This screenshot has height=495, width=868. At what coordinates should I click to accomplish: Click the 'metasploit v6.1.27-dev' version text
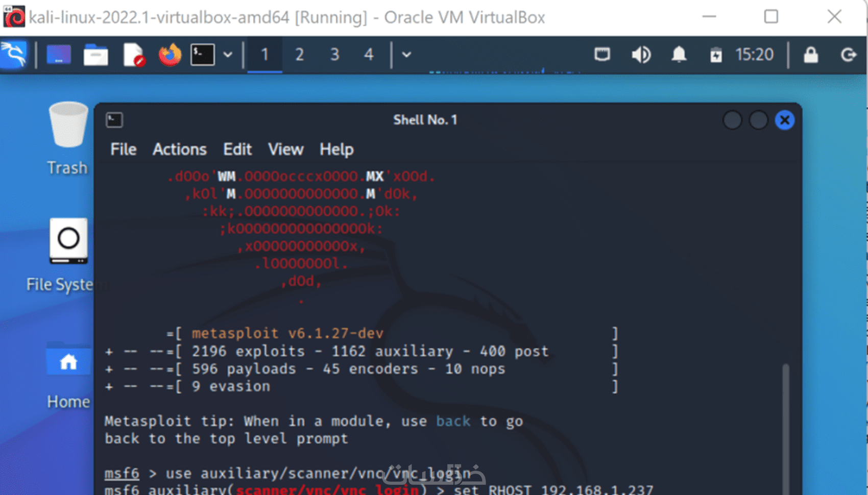pyautogui.click(x=287, y=334)
